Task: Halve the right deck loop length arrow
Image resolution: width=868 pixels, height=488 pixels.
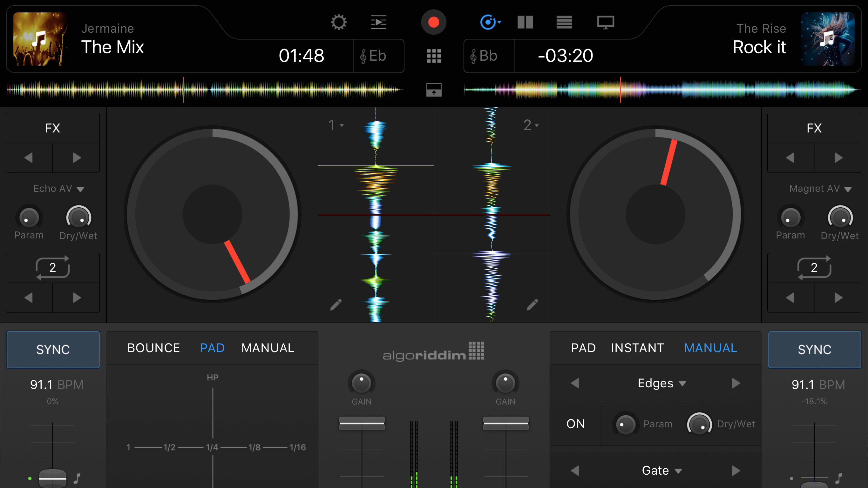Action: pos(790,298)
